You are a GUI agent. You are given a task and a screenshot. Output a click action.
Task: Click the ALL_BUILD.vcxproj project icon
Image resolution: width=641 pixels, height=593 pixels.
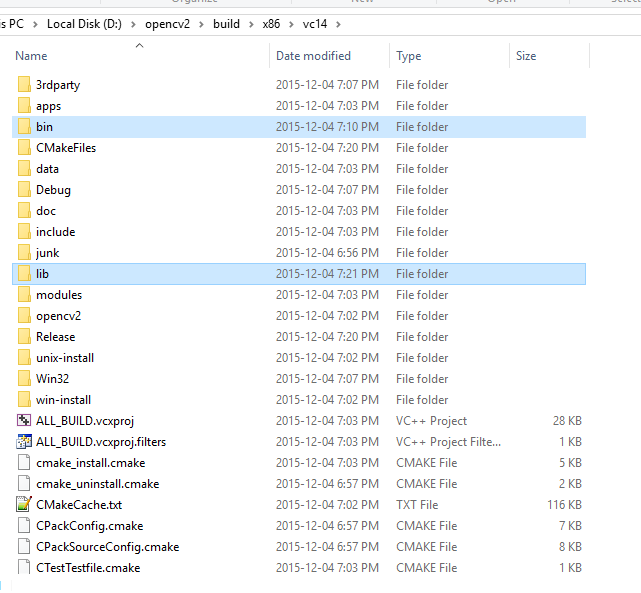24,421
